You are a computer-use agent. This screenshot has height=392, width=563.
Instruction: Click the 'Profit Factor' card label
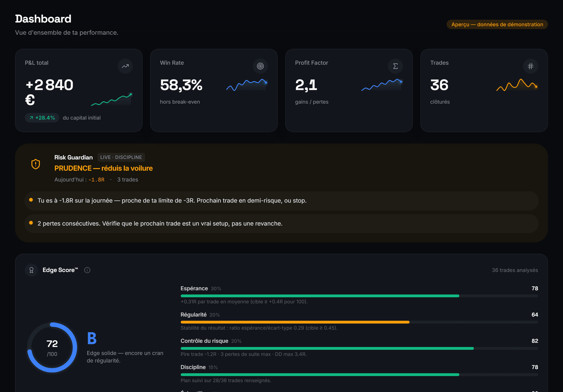(x=312, y=63)
